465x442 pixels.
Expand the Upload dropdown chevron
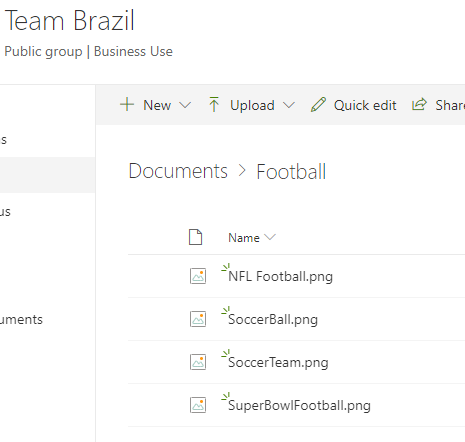pos(289,105)
